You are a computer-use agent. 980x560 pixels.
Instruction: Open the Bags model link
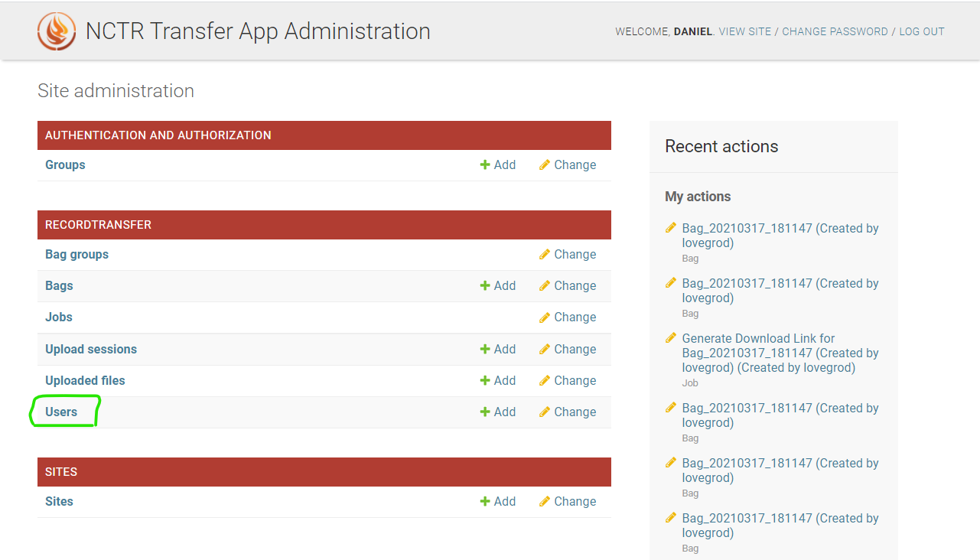coord(59,285)
